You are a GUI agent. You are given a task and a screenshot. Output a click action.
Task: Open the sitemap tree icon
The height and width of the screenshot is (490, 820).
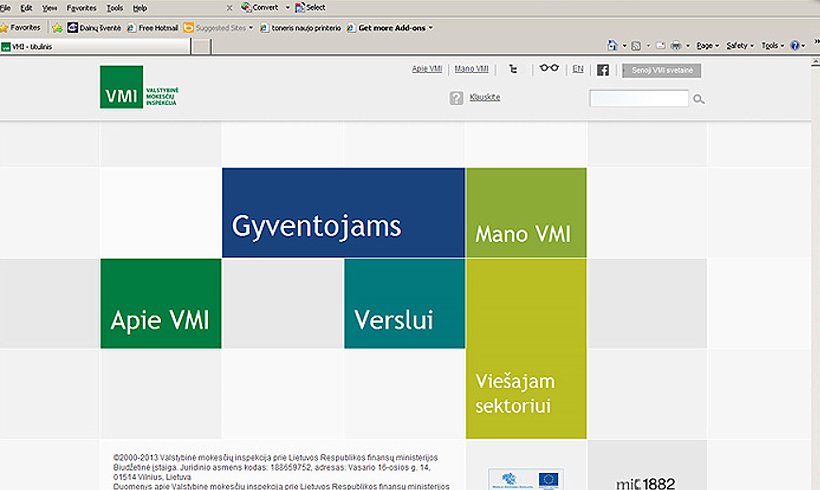[513, 69]
